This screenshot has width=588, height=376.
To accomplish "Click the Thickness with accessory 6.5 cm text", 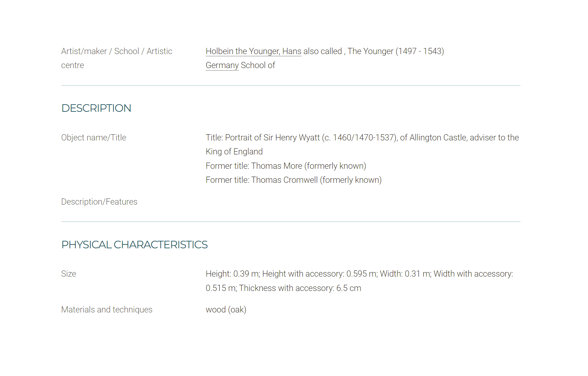I will 300,288.
